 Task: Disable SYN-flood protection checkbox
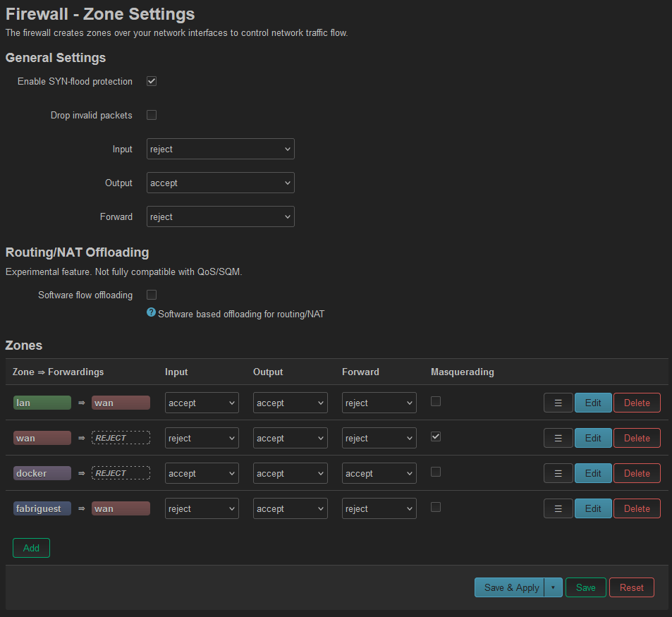pos(152,81)
